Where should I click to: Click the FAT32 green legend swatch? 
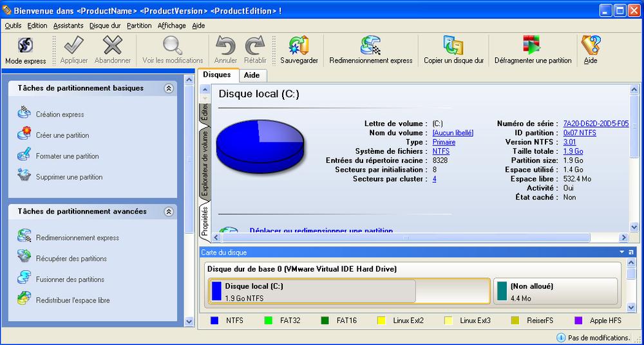(269, 321)
